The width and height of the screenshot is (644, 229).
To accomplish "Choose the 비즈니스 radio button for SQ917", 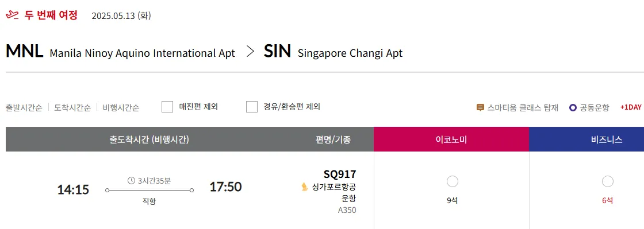I will pos(607,181).
